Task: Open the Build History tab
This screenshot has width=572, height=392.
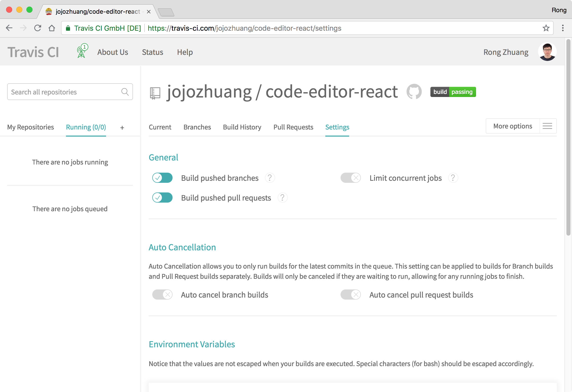Action: [x=242, y=127]
